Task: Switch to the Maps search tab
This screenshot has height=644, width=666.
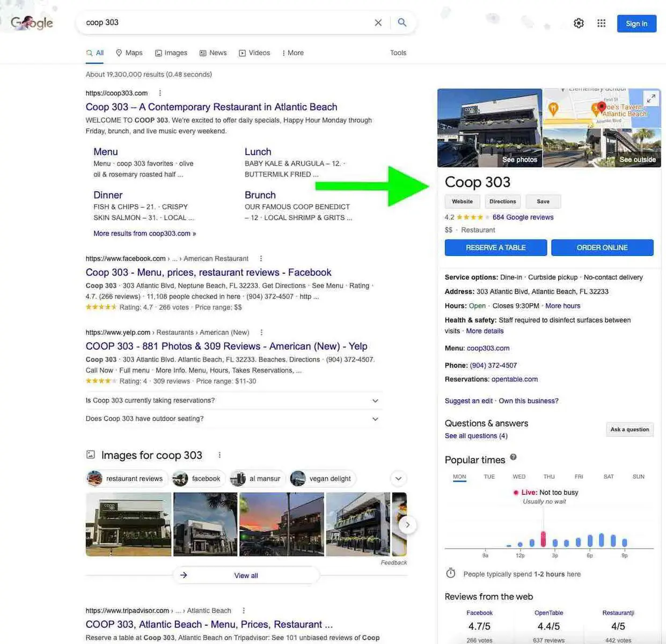Action: click(x=129, y=53)
